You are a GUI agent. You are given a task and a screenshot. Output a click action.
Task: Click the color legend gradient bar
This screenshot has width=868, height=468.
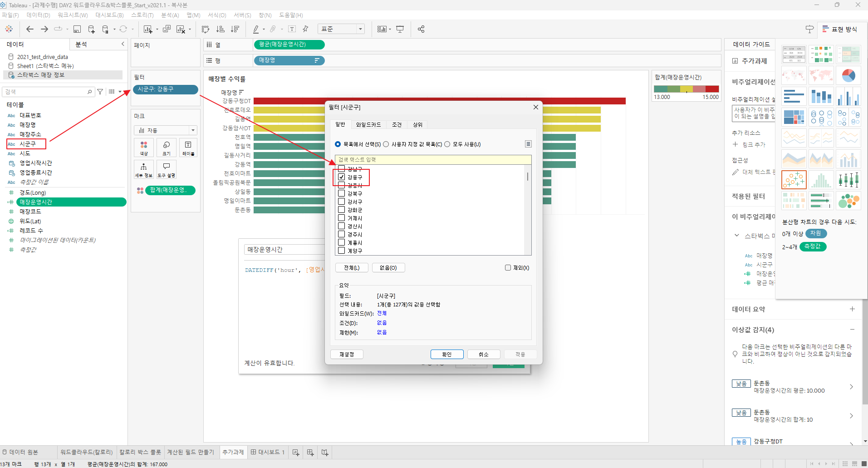[x=686, y=89]
